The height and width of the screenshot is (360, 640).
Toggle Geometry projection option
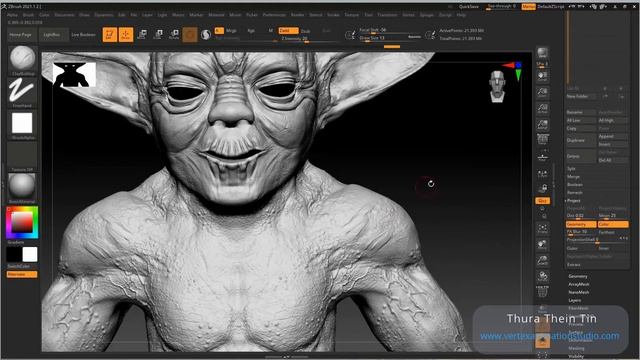coord(581,224)
